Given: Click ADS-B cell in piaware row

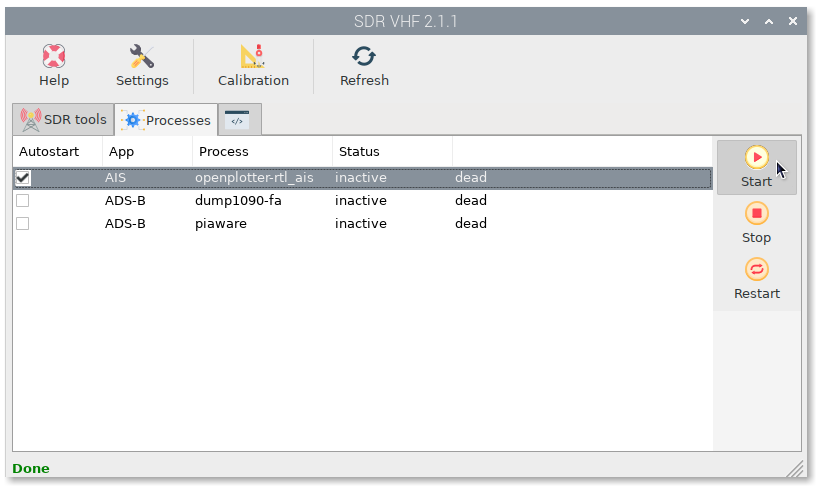Looking at the screenshot, I should pyautogui.click(x=125, y=223).
